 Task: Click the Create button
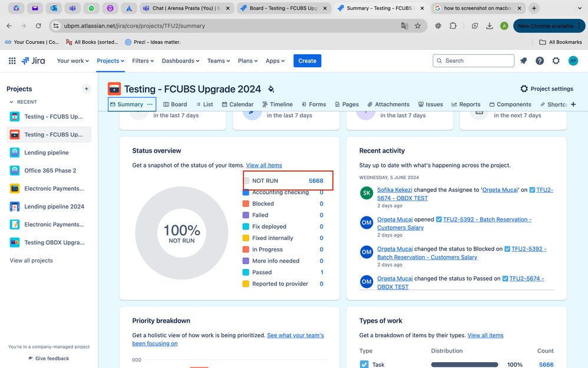[307, 61]
